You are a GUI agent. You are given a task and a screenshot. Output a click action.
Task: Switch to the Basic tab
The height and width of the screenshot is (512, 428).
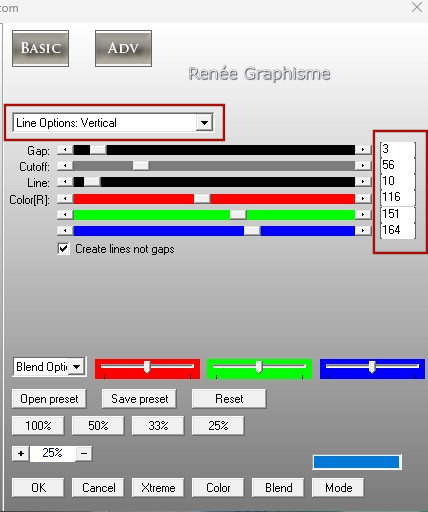point(41,49)
